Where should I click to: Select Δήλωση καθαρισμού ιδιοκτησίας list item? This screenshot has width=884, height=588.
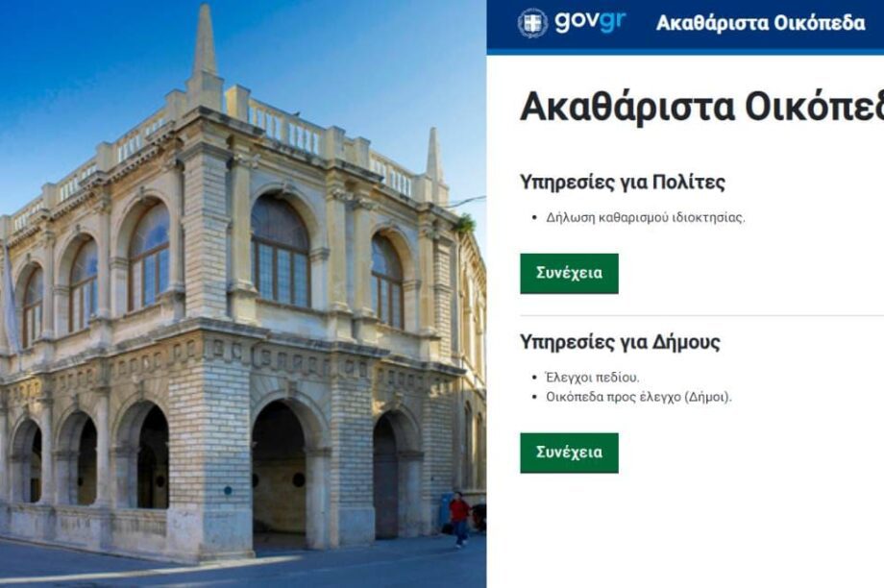pos(645,217)
